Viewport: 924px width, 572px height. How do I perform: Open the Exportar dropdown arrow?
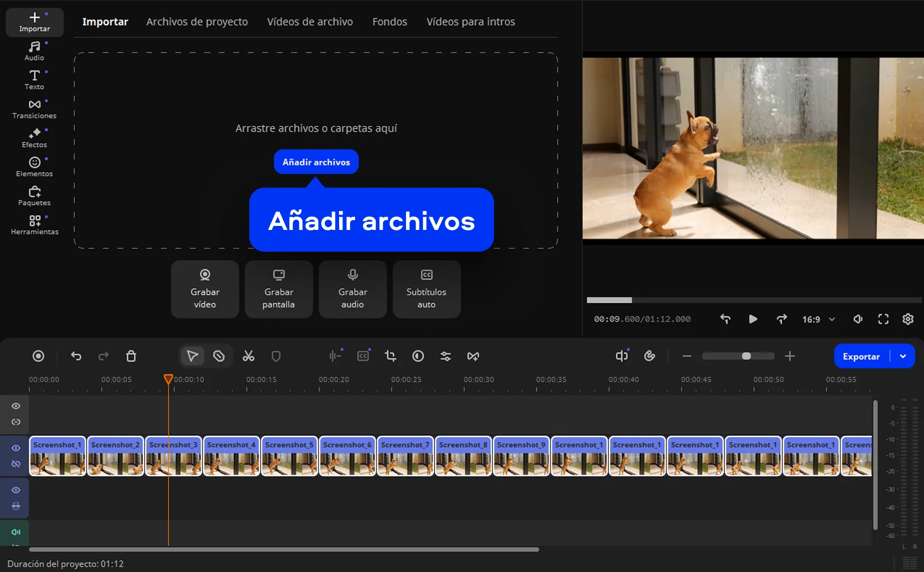coord(903,356)
